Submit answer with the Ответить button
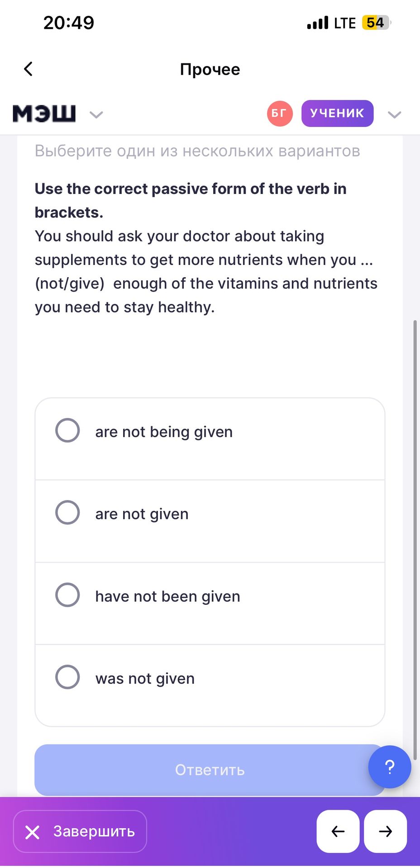Image resolution: width=420 pixels, height=868 pixels. tap(210, 770)
